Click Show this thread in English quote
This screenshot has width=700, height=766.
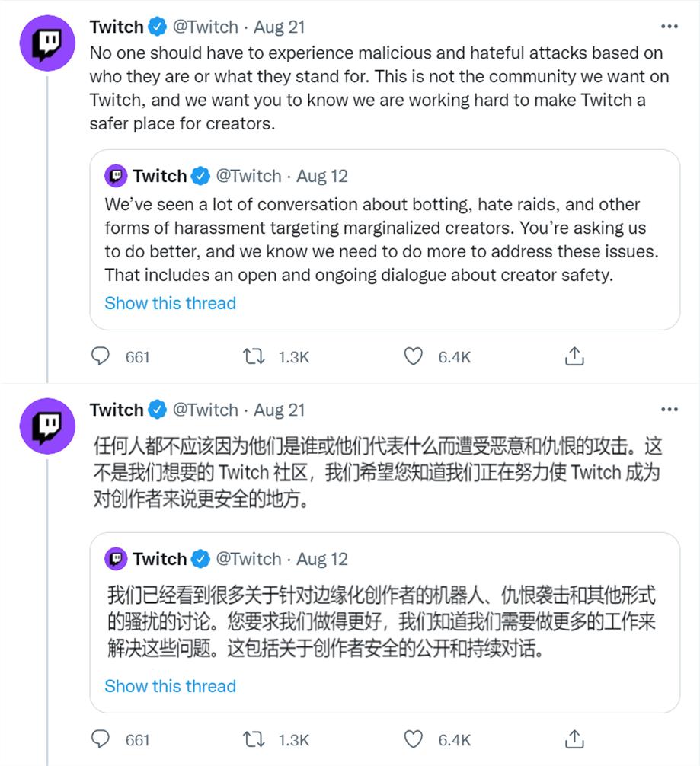170,303
